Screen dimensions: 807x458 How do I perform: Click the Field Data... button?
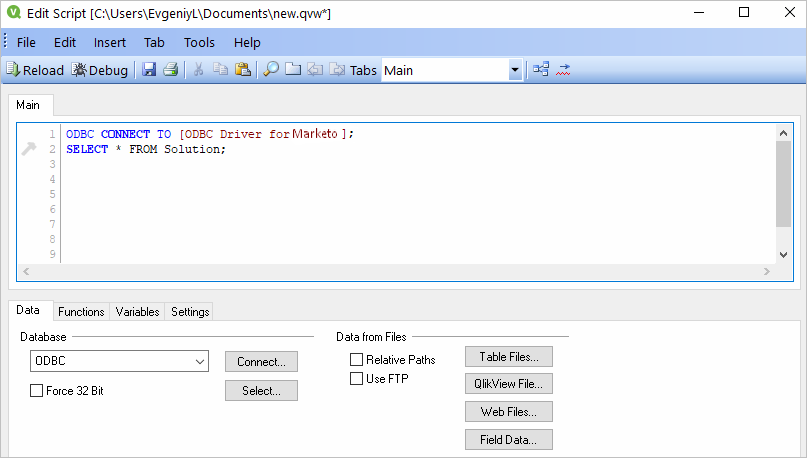coord(509,439)
